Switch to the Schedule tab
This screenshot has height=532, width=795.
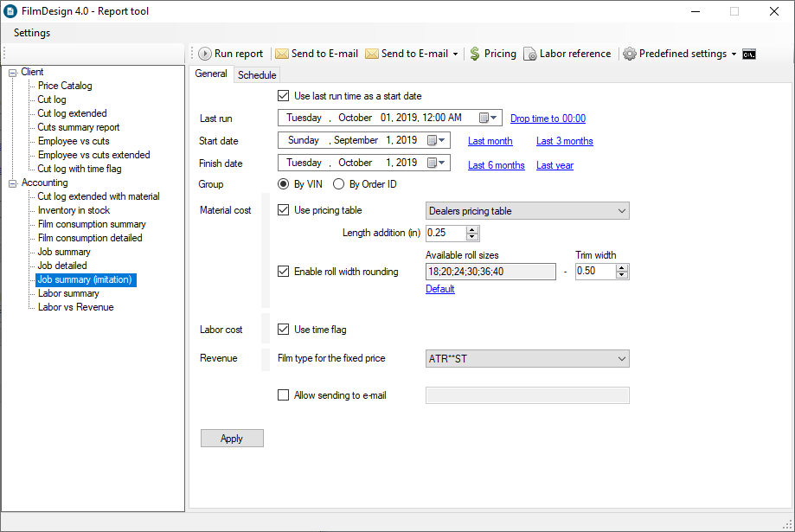pos(257,75)
